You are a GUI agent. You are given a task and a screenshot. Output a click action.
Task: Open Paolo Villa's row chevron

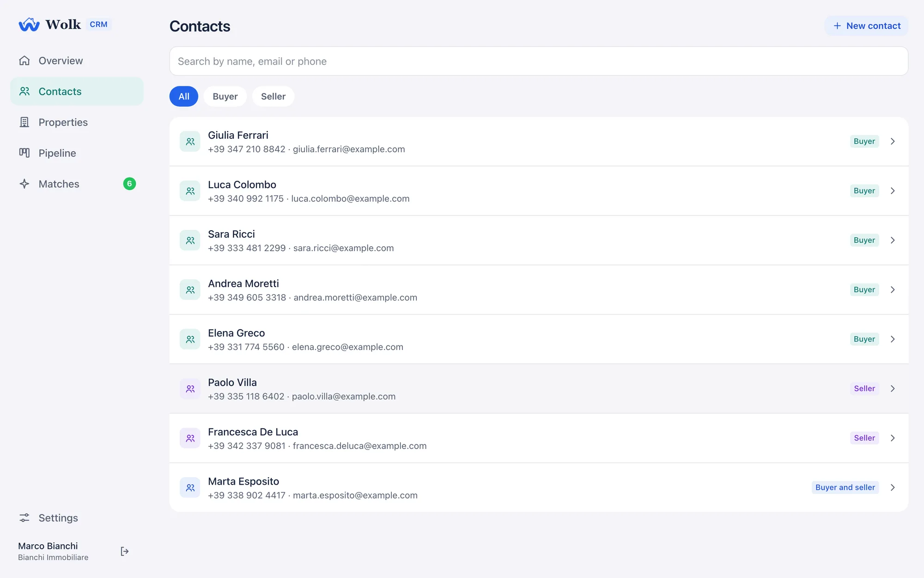click(893, 389)
